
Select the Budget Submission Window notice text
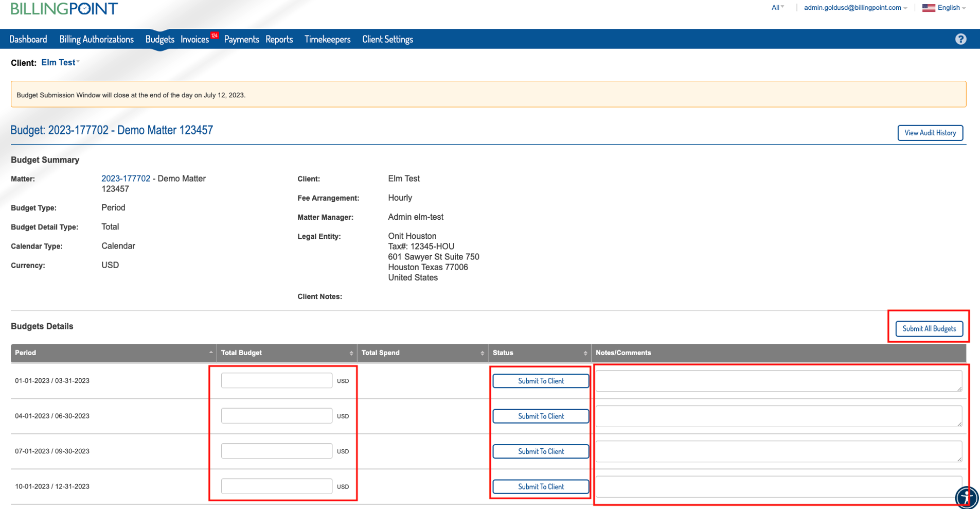tap(131, 95)
